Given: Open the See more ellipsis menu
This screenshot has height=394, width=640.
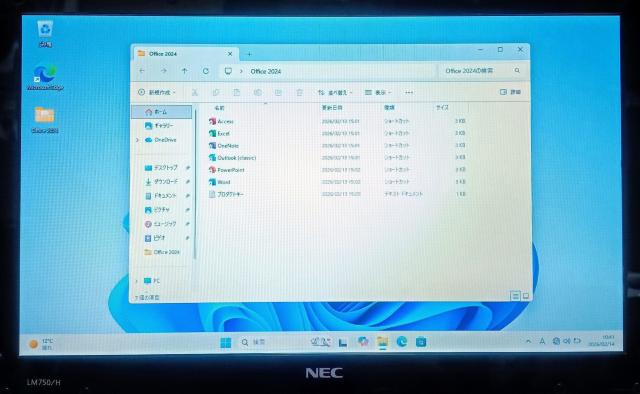Looking at the screenshot, I should [x=409, y=93].
